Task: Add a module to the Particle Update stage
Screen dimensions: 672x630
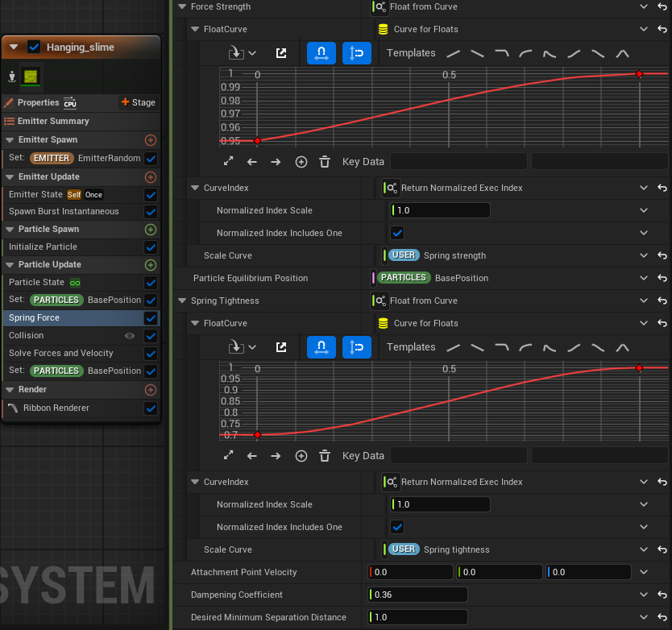Action: (x=150, y=265)
